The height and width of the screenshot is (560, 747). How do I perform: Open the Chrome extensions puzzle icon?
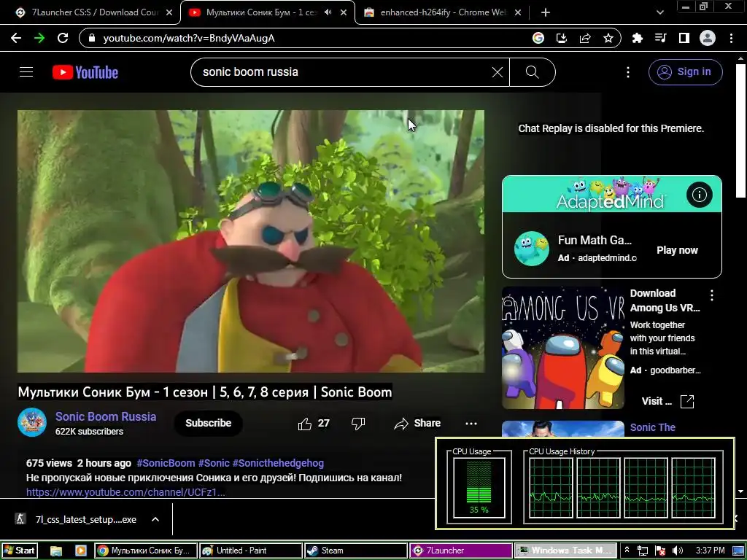coord(637,38)
